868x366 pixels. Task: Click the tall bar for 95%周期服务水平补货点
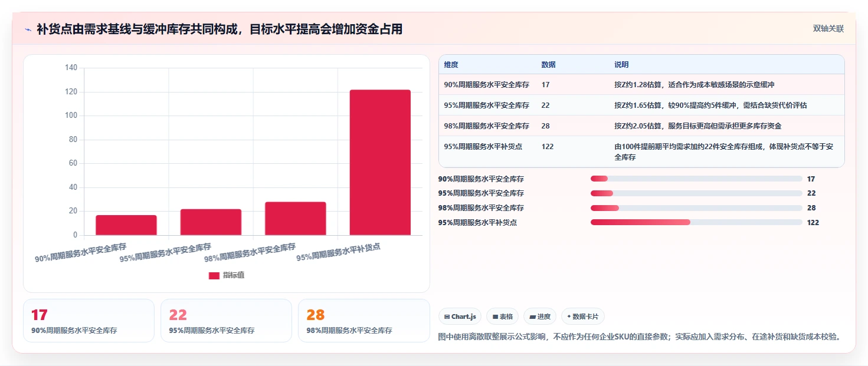point(380,163)
